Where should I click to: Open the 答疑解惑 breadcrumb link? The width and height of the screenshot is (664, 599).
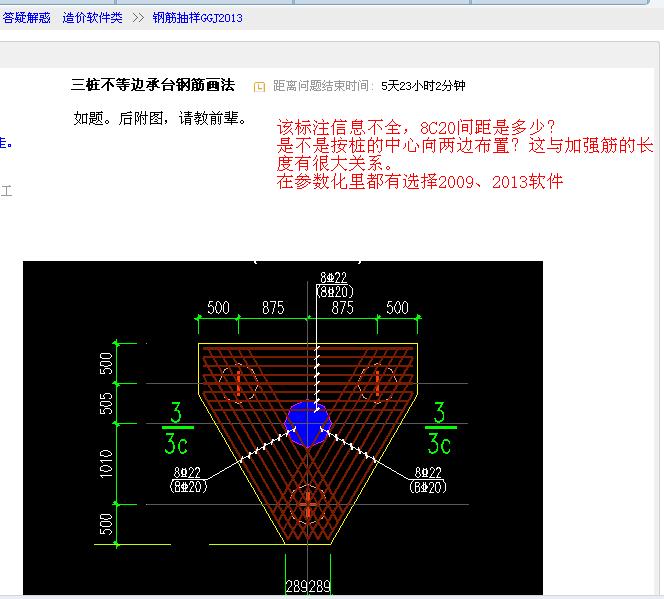coord(26,18)
